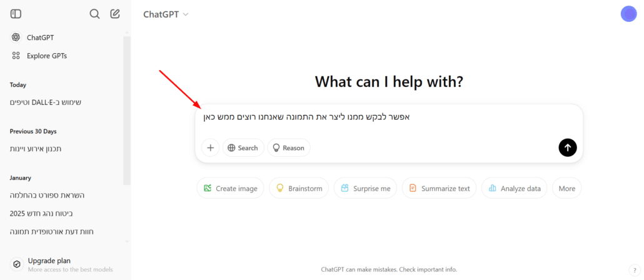The width and height of the screenshot is (644, 280).
Task: Open the ChatGPT model dropdown
Action: (x=166, y=14)
